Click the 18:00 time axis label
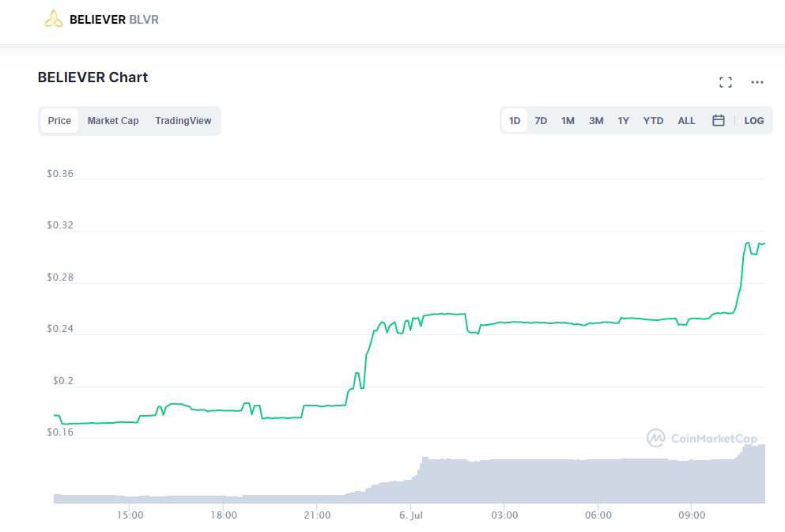Screen dimensions: 785x532 [224, 515]
